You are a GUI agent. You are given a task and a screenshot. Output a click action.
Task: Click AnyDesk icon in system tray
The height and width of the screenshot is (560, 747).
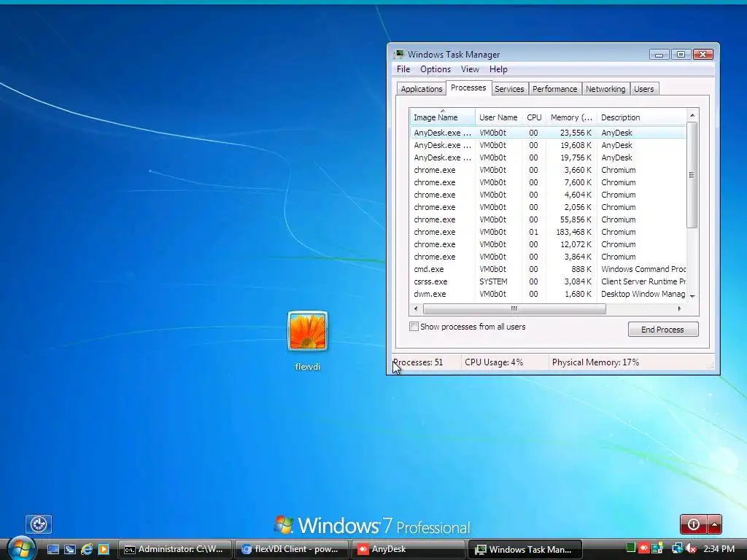(644, 548)
